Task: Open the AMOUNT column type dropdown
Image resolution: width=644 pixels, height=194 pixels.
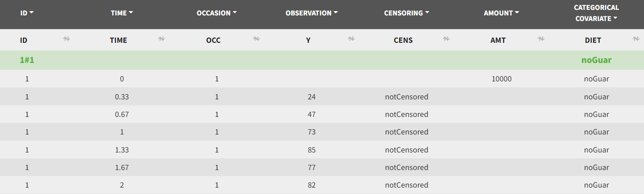Action: coord(501,13)
